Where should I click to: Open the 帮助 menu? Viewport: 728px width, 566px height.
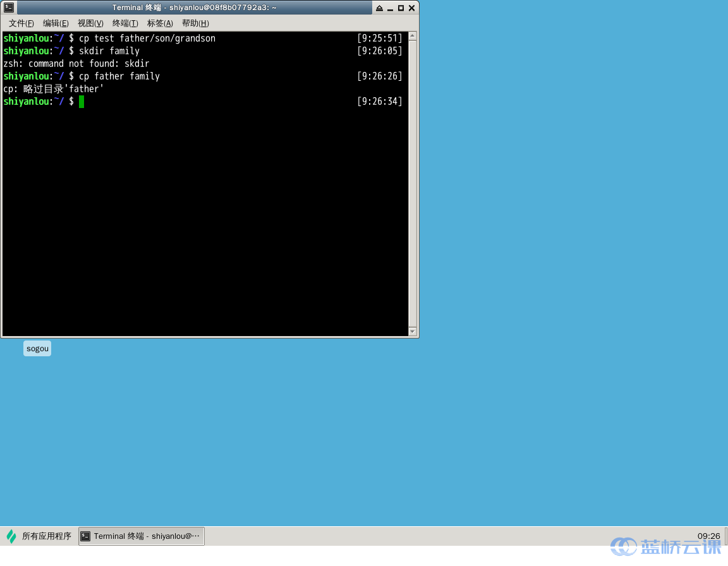tap(195, 23)
